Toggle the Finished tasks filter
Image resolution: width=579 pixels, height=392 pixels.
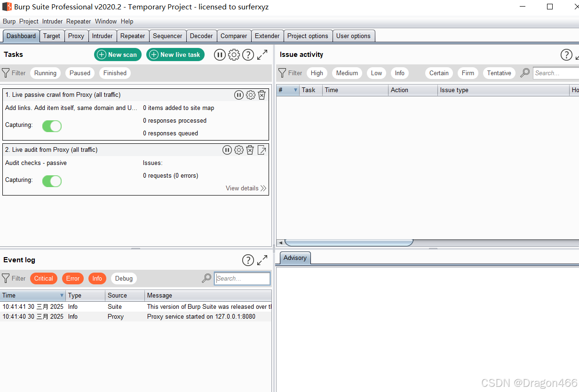click(x=115, y=73)
